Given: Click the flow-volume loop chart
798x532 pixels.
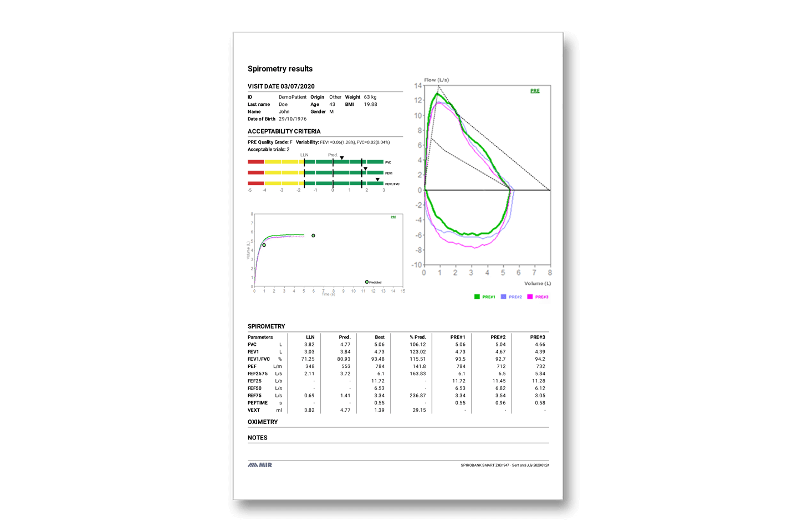Looking at the screenshot, I should [x=487, y=175].
